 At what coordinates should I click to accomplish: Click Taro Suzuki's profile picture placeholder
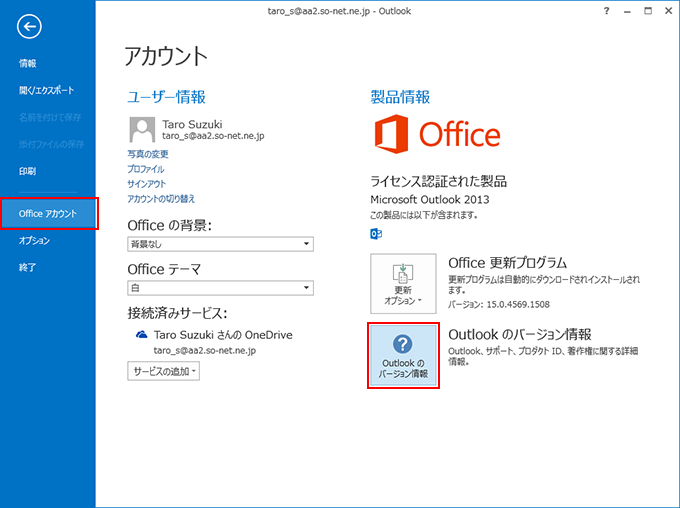click(x=143, y=130)
